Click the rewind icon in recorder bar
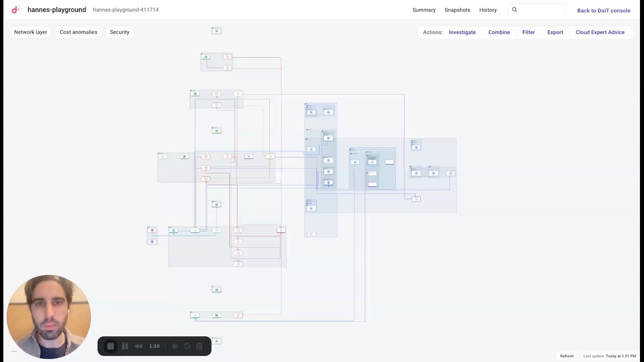Screen dimensions: 644x362 pos(139,346)
